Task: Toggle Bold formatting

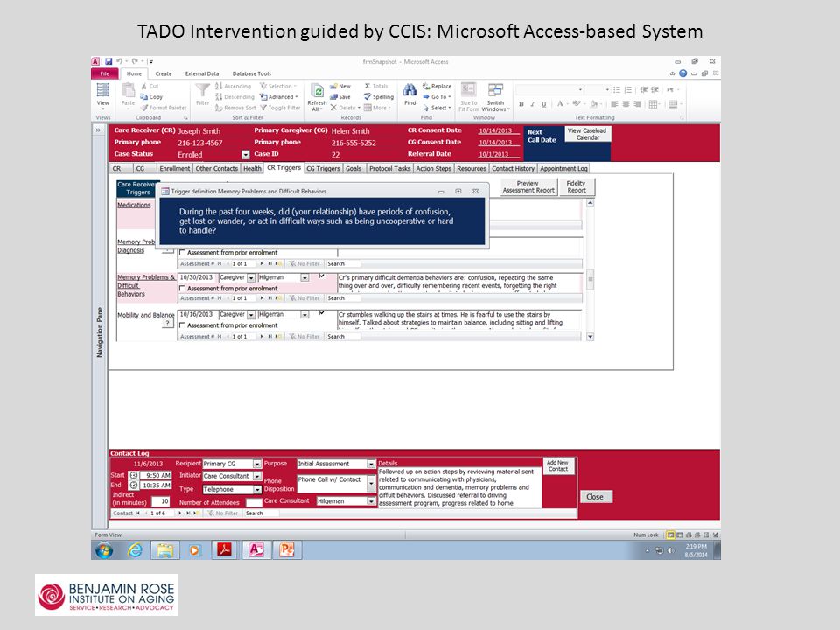Action: [521, 104]
